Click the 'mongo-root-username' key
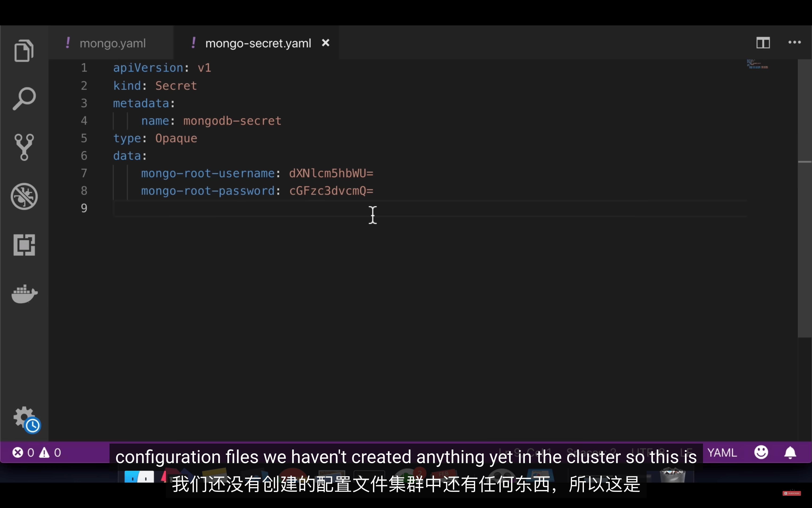 [208, 173]
